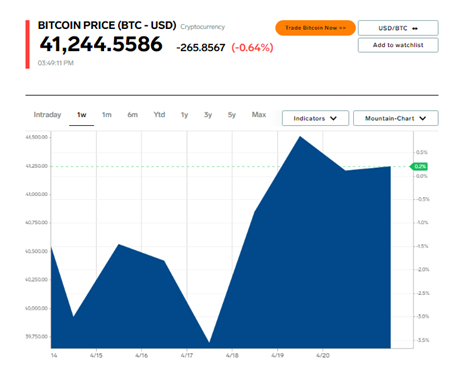Click the 4/15 date label on axis
466x383 pixels.
pos(96,355)
